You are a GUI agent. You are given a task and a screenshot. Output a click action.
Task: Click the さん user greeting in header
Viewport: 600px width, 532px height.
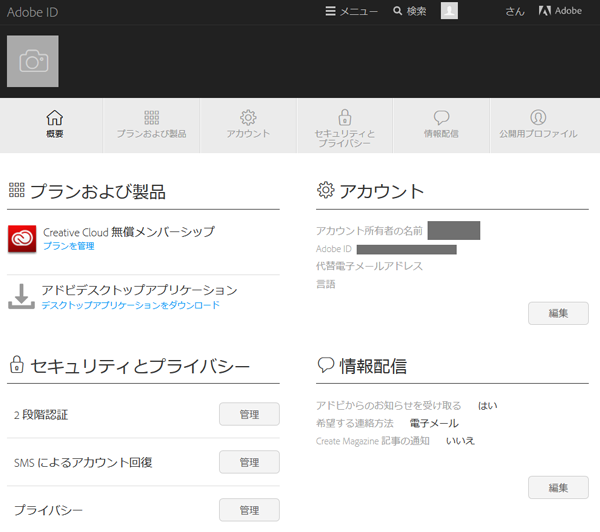515,11
